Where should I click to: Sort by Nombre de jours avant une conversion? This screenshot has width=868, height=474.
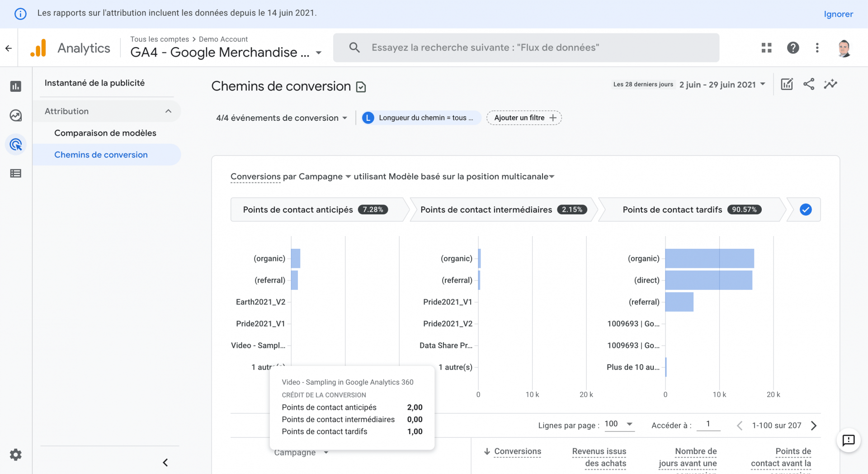(688, 460)
